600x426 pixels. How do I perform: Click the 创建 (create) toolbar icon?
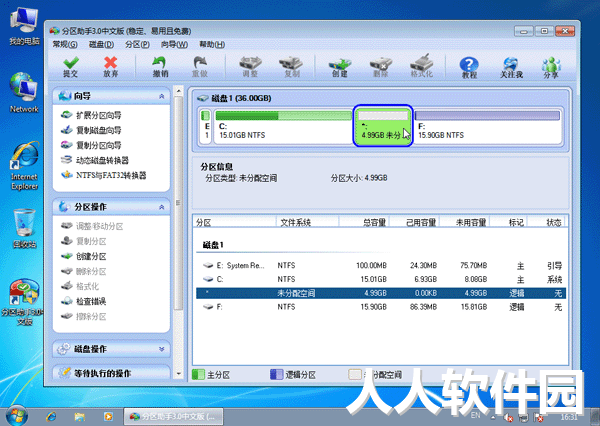(x=339, y=67)
